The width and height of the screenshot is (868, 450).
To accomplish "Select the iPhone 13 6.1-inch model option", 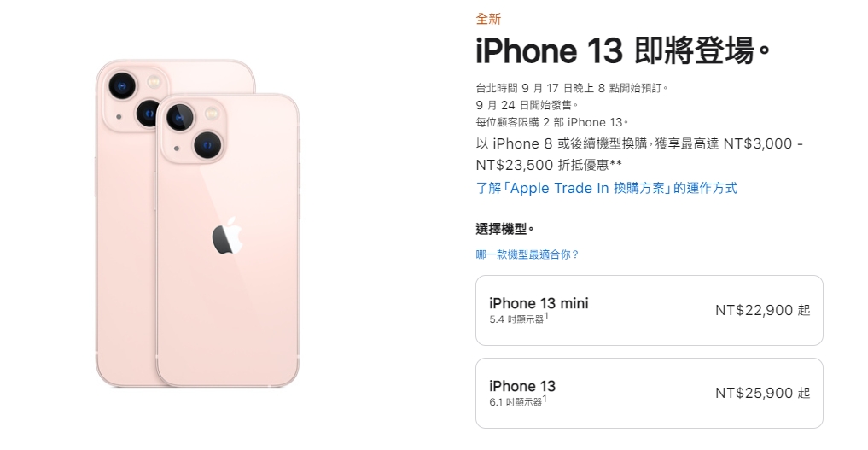I will coord(650,393).
